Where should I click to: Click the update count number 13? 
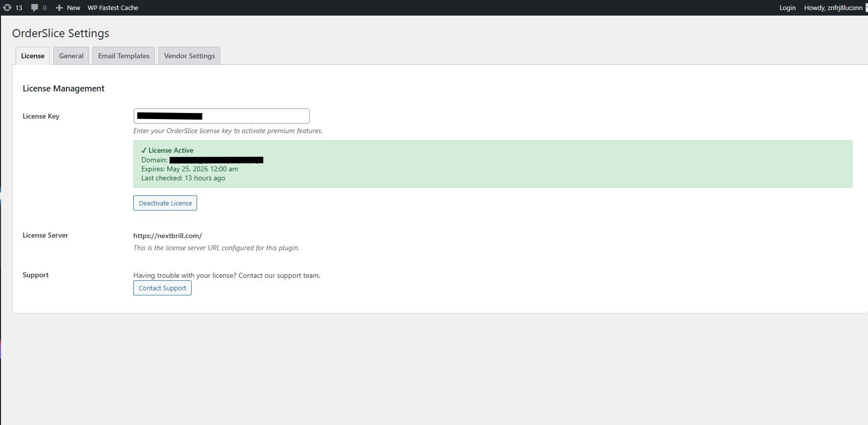click(19, 8)
